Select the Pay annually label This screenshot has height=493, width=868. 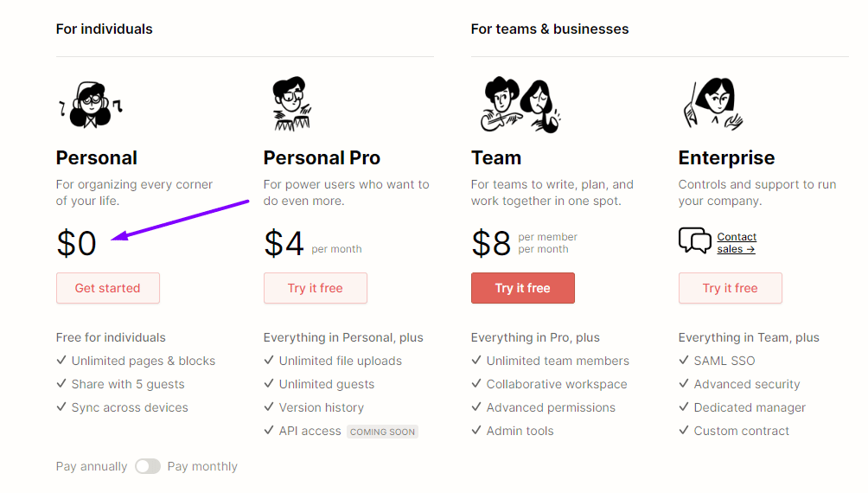92,466
